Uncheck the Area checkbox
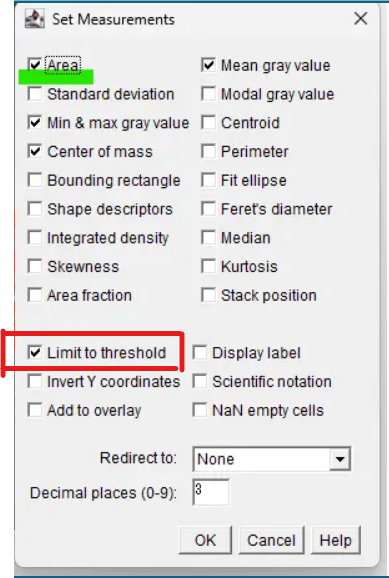Image resolution: width=389 pixels, height=578 pixels. (x=35, y=65)
